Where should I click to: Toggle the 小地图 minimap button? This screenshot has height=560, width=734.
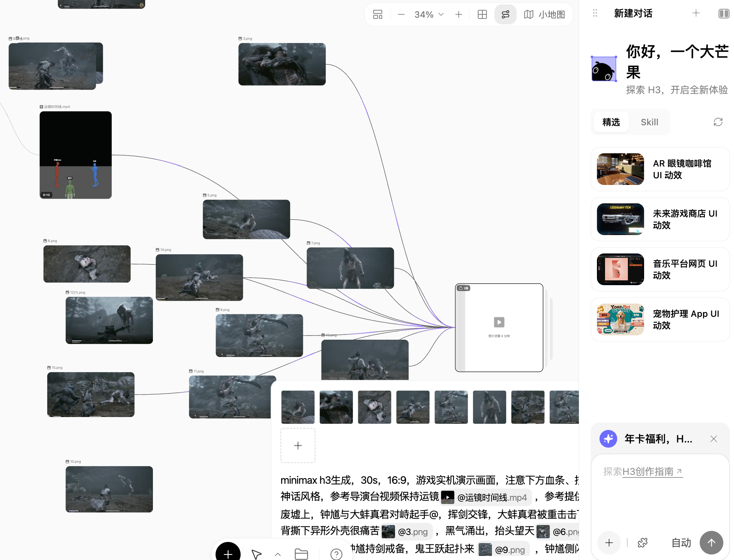click(544, 14)
